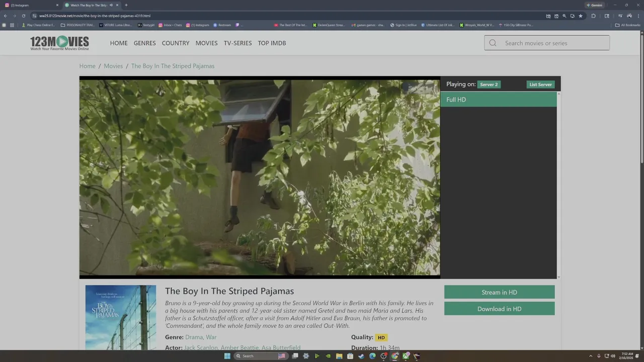Click the install app icon in address bar

click(573, 16)
